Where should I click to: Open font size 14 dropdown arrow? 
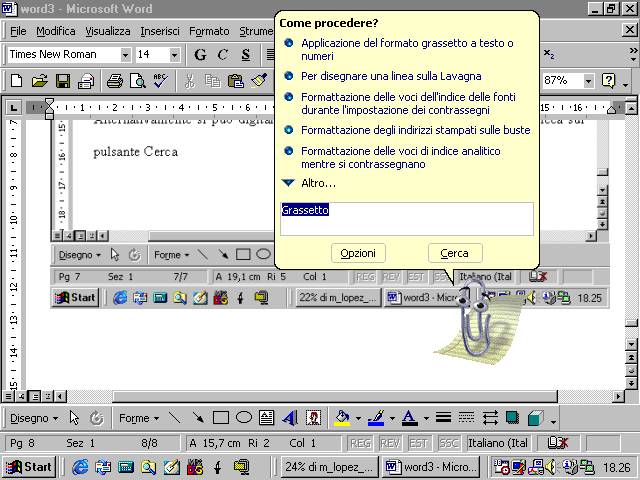click(174, 54)
